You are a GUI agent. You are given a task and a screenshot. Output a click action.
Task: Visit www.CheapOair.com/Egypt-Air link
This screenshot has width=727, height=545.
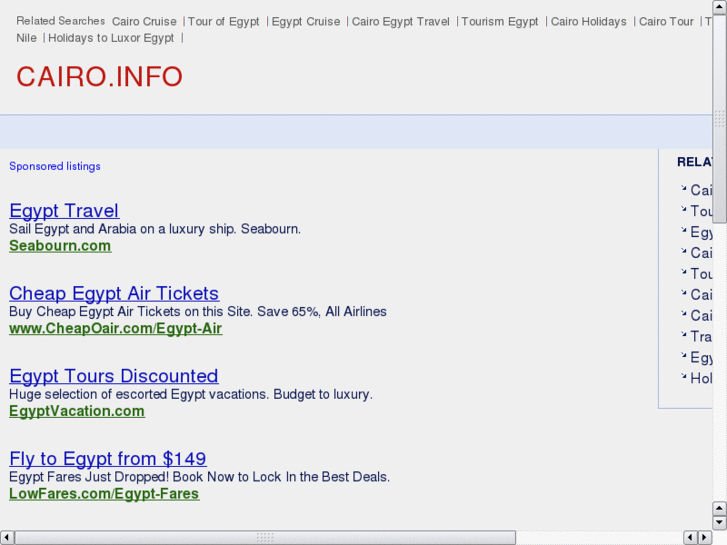pyautogui.click(x=115, y=328)
